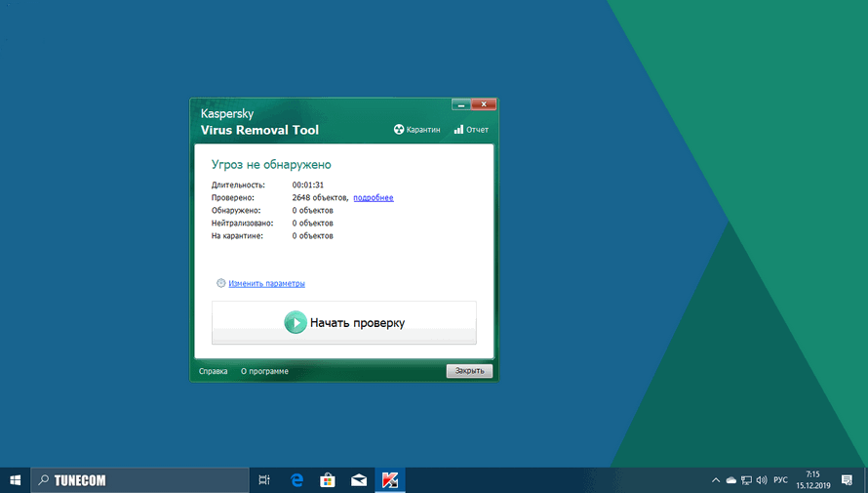Open the Справка help menu item
This screenshot has height=493, width=868.
(213, 371)
